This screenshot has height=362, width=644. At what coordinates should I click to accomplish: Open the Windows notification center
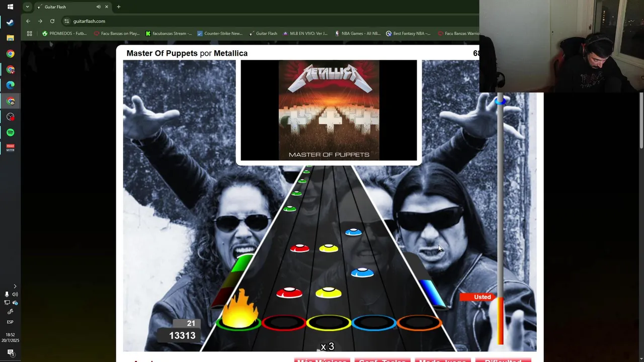point(10,353)
